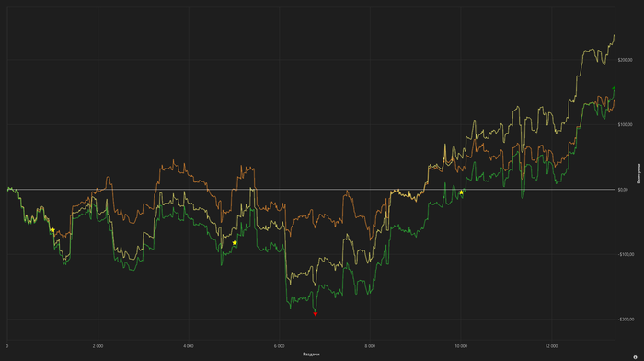This screenshot has width=644, height=361.
Task: Click the yellow star marker near 10 000 hands
Action: [461, 192]
